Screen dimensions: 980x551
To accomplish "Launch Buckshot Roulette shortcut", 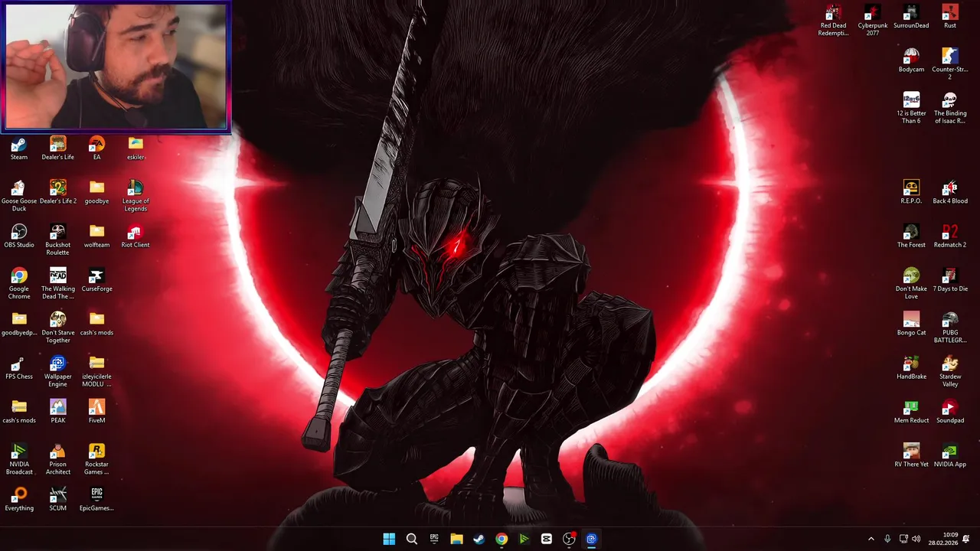I will [58, 240].
